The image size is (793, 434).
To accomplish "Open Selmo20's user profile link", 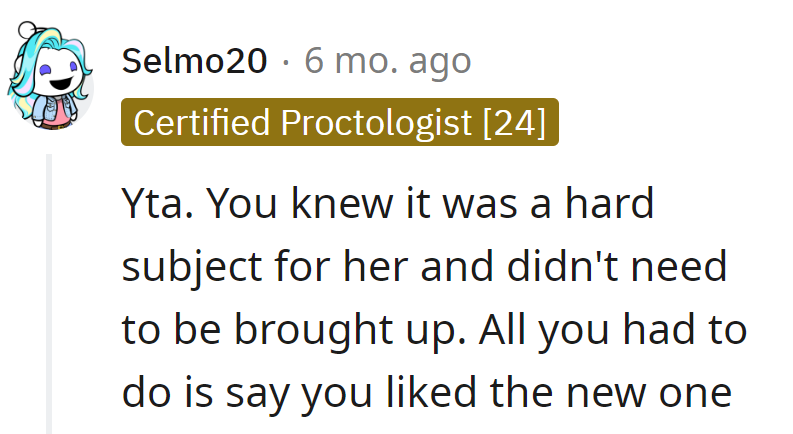I will pos(195,61).
